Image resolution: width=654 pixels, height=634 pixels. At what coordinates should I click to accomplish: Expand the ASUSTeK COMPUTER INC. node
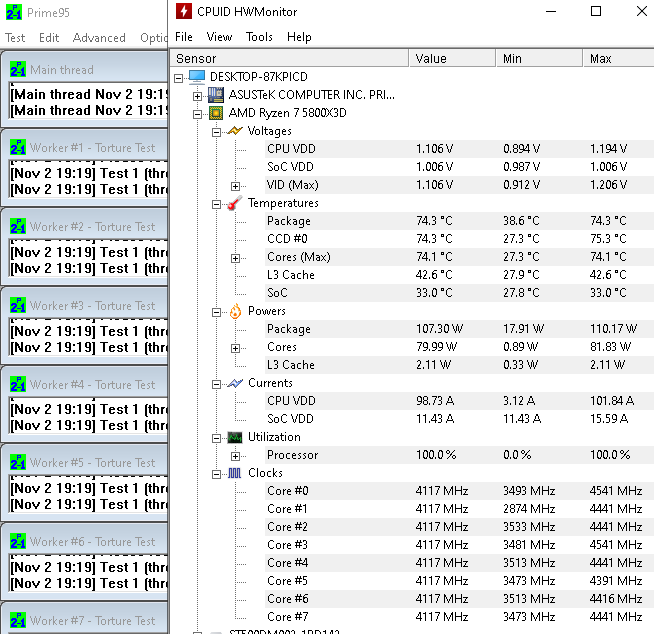197,96
